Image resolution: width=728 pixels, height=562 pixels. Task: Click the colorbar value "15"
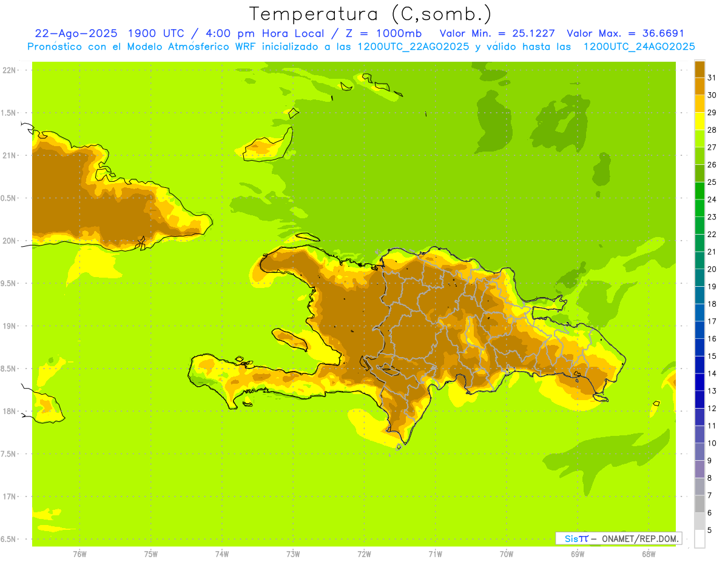tap(712, 356)
